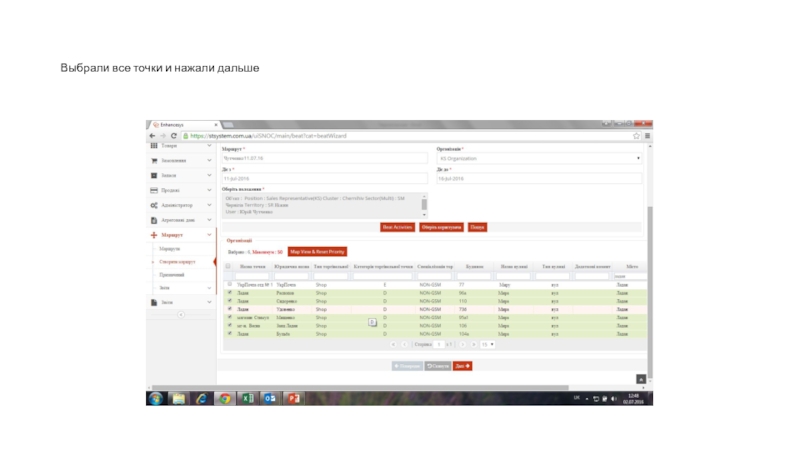The width and height of the screenshot is (800, 450).
Task: Click the scroll-to-top arrow icon
Action: pyautogui.click(x=640, y=379)
